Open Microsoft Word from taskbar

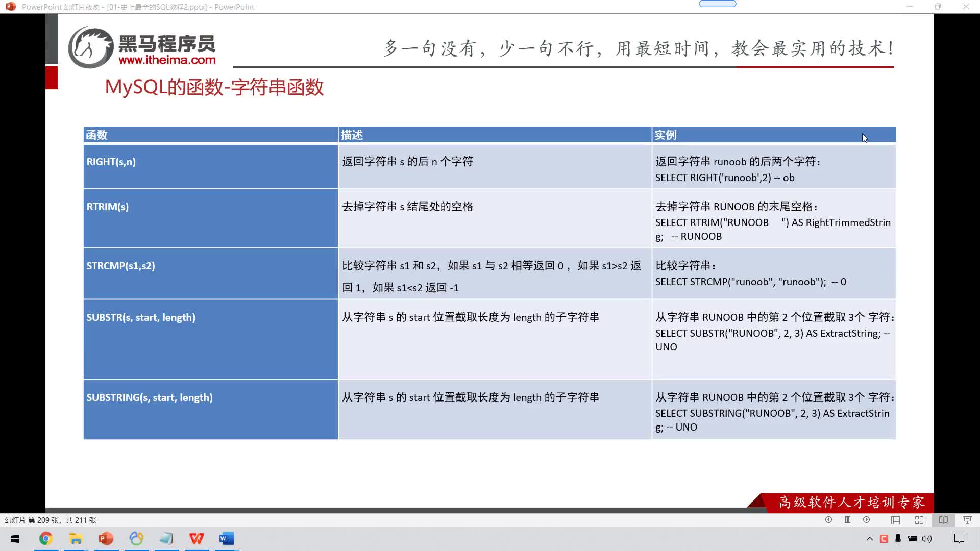pos(227,539)
